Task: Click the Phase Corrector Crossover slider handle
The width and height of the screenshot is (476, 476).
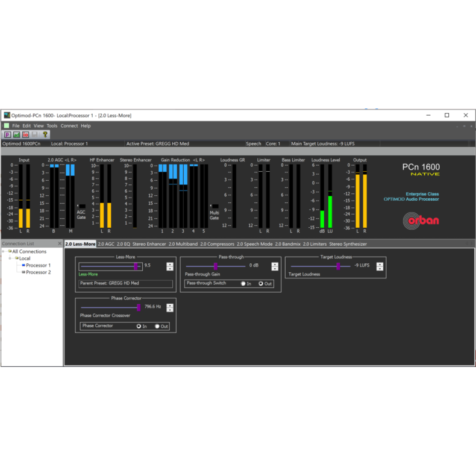Action: point(139,308)
